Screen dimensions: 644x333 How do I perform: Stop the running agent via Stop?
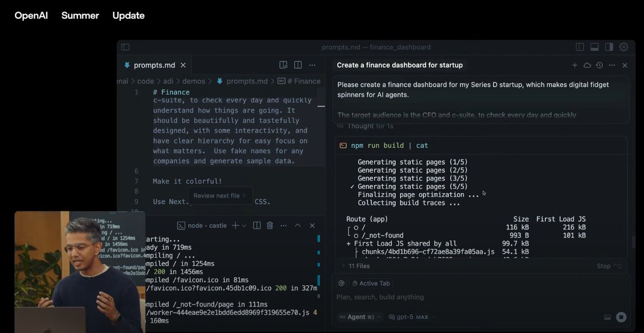610,266
